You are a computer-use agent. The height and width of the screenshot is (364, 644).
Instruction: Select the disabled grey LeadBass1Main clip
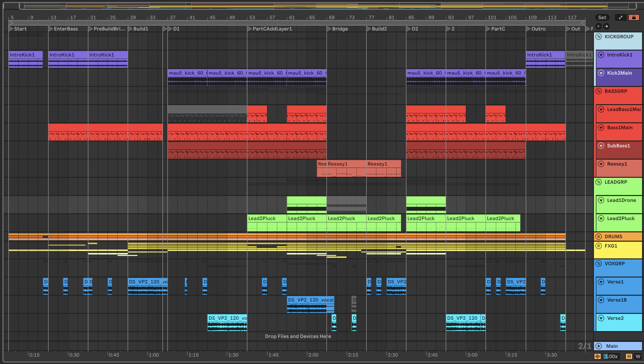click(x=207, y=114)
